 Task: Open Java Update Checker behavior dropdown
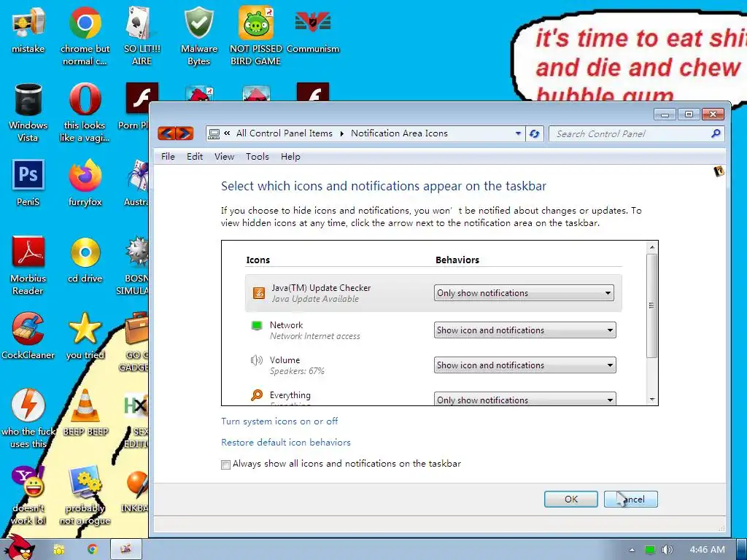pos(524,293)
